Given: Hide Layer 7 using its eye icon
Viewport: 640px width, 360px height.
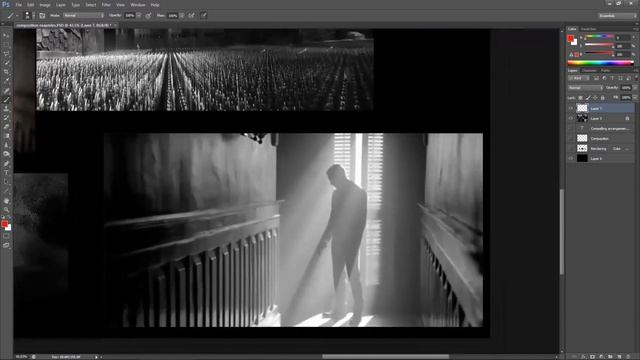Looking at the screenshot, I should coord(571,108).
